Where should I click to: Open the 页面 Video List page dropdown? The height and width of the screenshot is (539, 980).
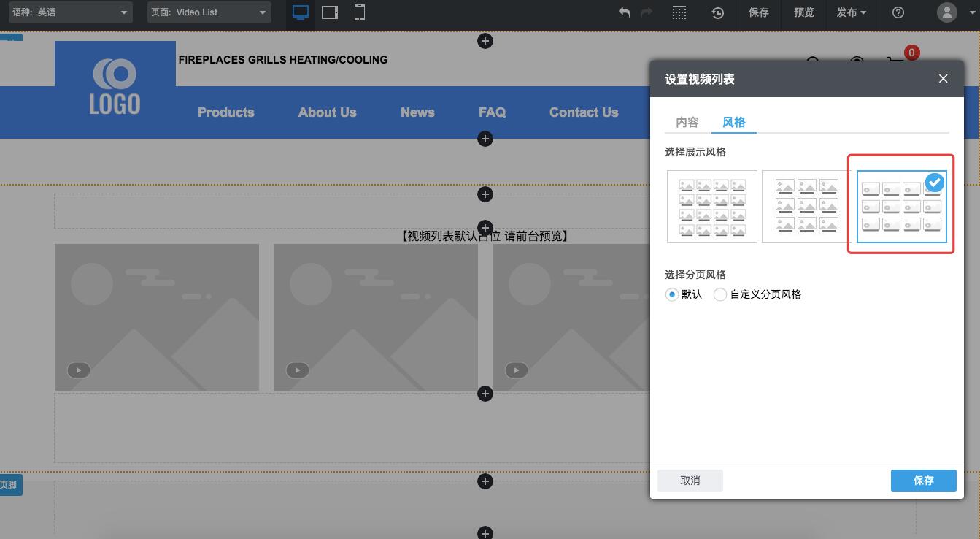pos(209,12)
